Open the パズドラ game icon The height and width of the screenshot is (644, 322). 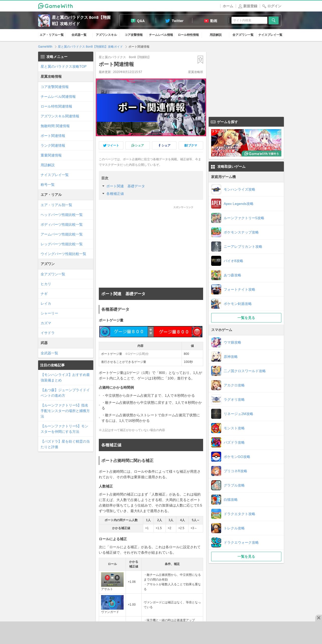[x=216, y=442]
